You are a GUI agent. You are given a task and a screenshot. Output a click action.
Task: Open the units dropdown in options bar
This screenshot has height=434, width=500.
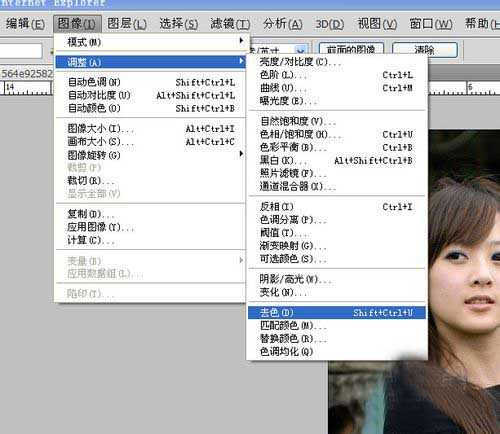[x=301, y=50]
